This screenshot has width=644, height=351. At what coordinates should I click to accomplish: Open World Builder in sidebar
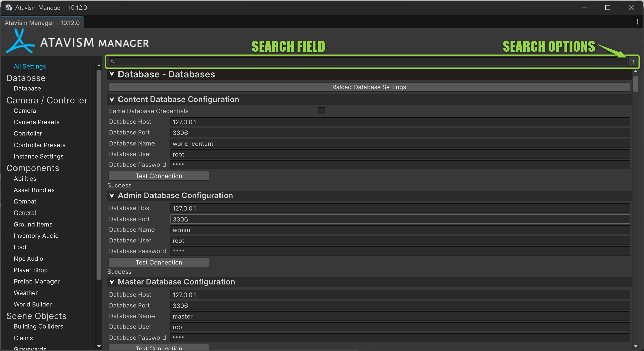(x=33, y=304)
